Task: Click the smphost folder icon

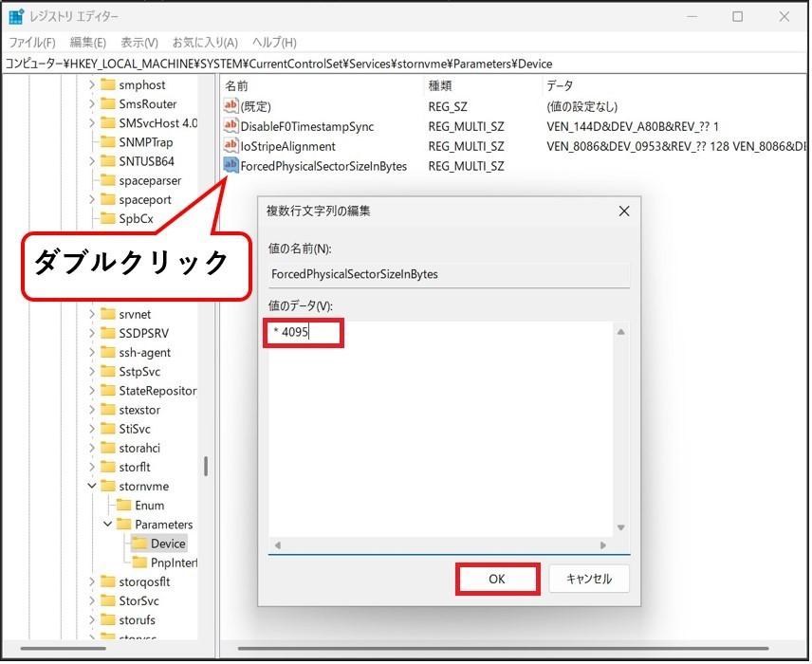Action: [x=107, y=84]
